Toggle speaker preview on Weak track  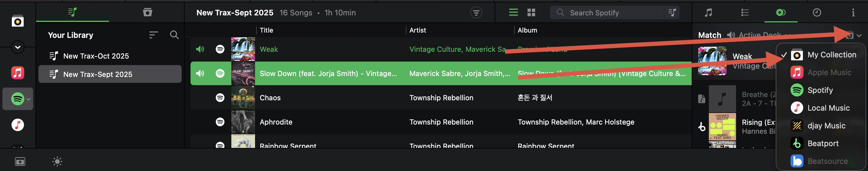pos(200,49)
